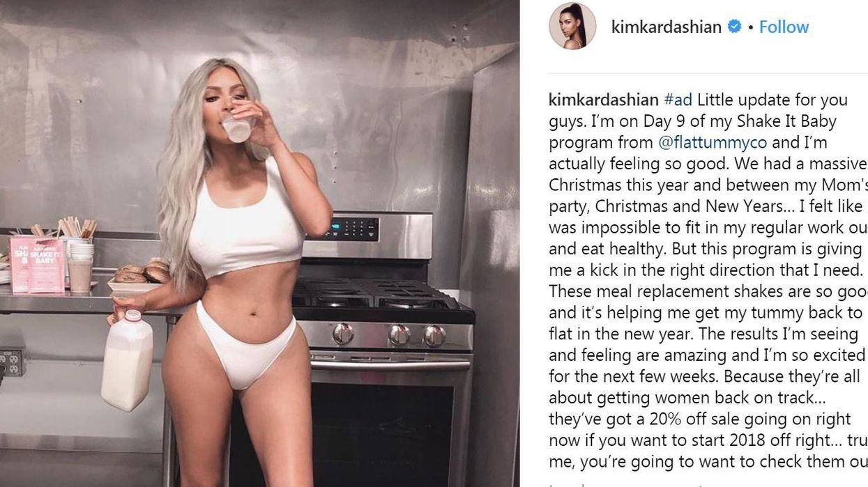Click the right knob on the stove front
Image resolution: width=868 pixels, height=487 pixels.
pyautogui.click(x=434, y=336)
